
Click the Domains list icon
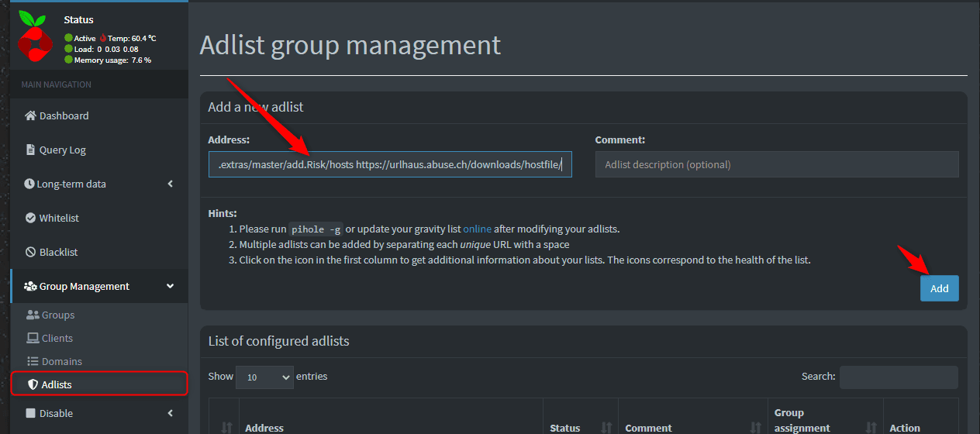point(33,361)
